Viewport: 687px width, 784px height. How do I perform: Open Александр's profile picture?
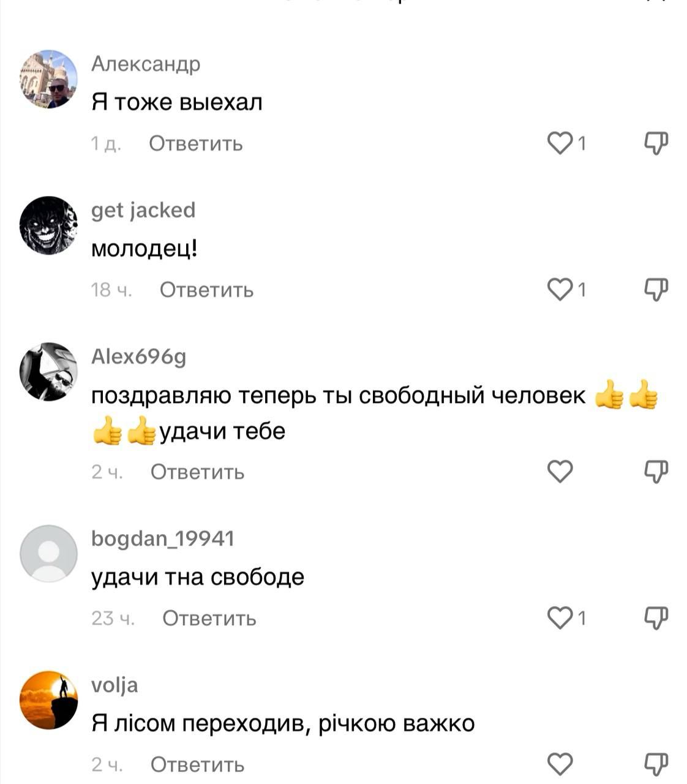click(49, 79)
